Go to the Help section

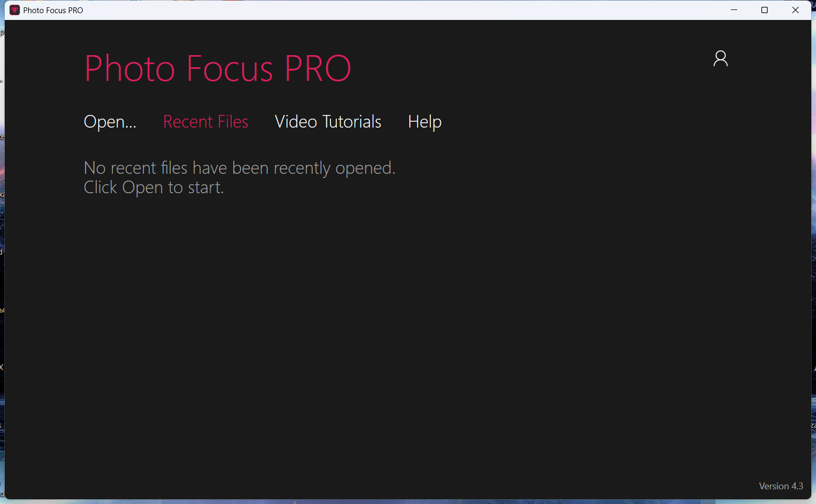425,122
